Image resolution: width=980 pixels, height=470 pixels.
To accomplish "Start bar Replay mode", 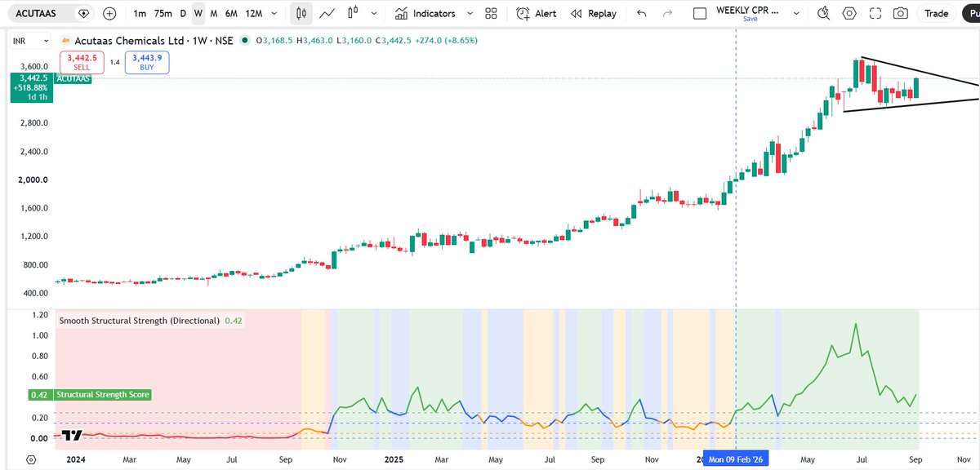I will click(x=594, y=13).
